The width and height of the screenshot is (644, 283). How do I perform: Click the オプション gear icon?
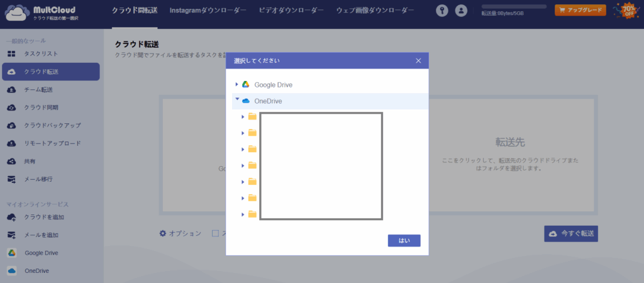pyautogui.click(x=163, y=233)
